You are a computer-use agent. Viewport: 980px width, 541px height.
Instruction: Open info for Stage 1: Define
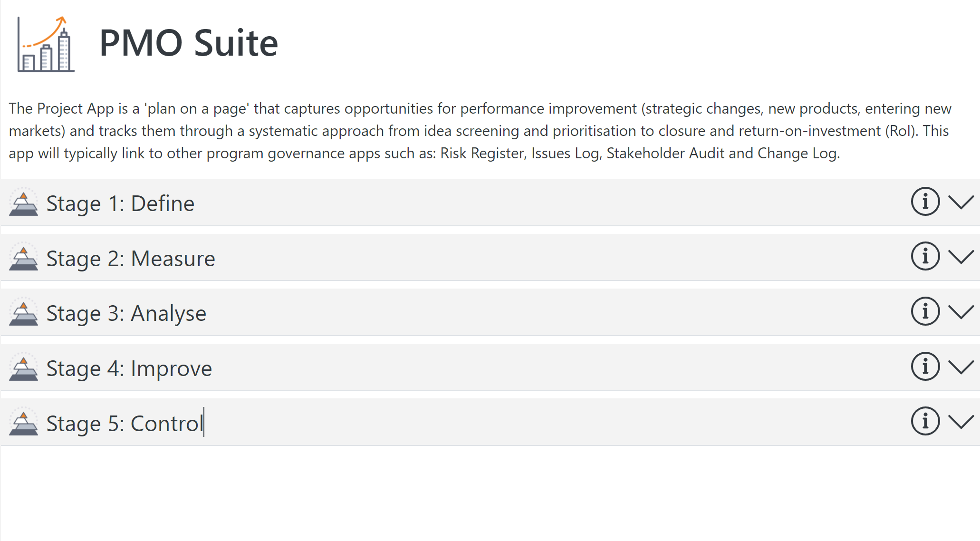point(925,202)
